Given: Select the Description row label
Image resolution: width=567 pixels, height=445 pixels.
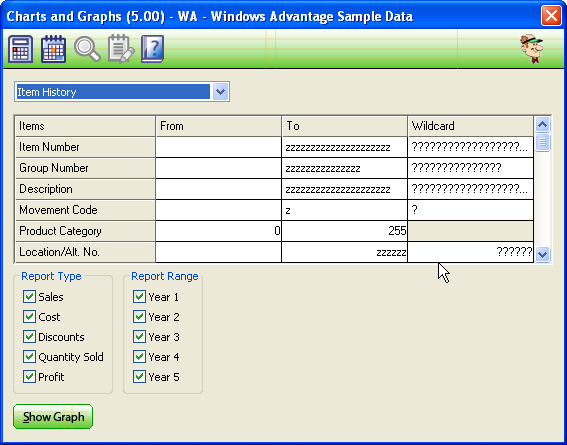Looking at the screenshot, I should coord(85,189).
